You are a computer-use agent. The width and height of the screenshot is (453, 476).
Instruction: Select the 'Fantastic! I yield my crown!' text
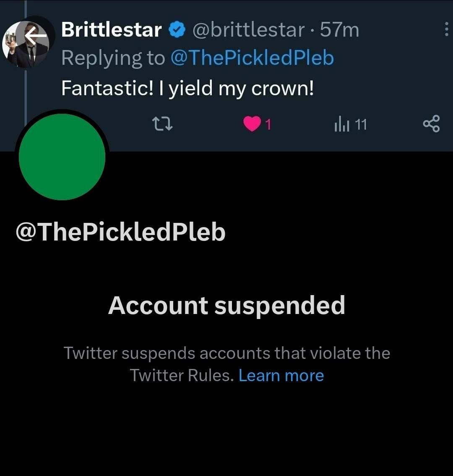point(187,89)
